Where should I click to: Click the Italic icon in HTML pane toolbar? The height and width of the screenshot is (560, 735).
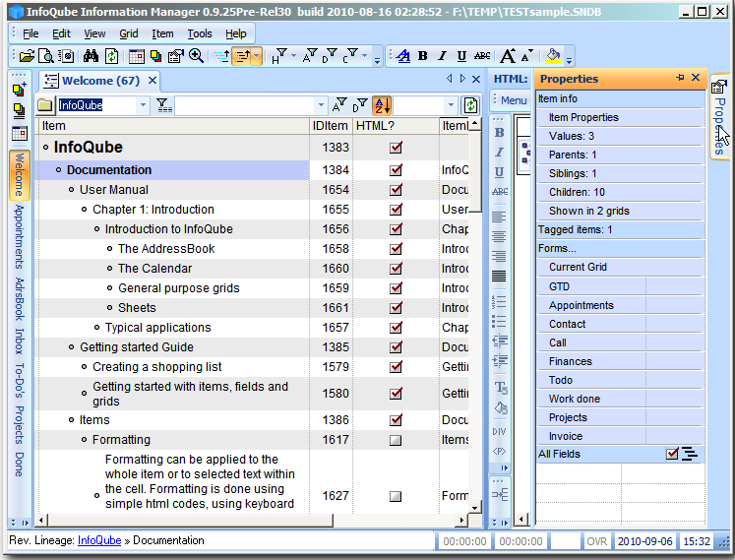[499, 153]
